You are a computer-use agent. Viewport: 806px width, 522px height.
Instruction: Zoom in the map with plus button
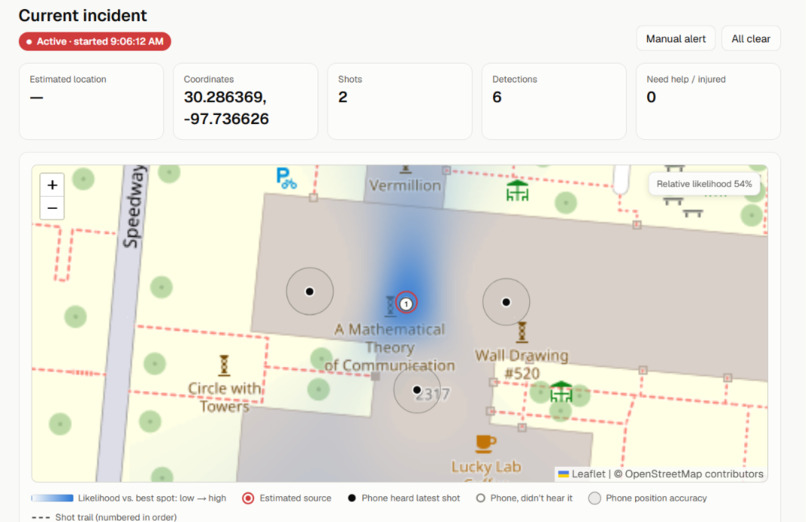tap(52, 185)
